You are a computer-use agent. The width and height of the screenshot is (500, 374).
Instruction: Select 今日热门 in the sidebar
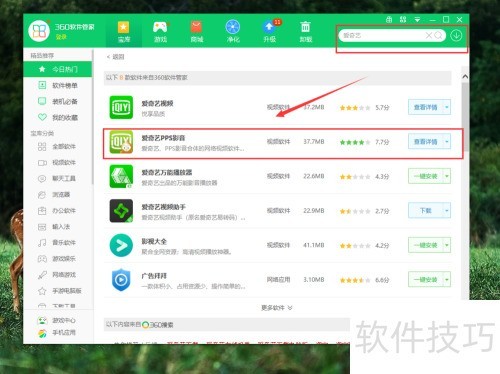coord(58,69)
